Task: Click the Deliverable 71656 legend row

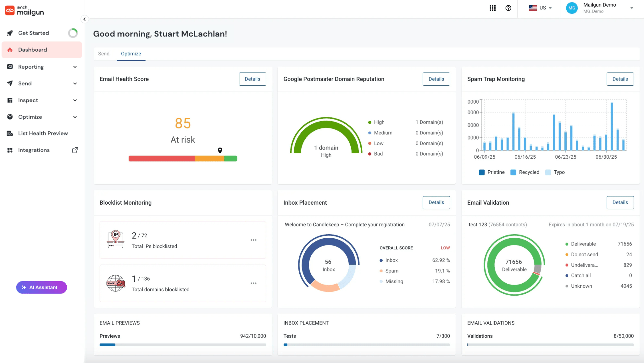Action: click(x=598, y=244)
